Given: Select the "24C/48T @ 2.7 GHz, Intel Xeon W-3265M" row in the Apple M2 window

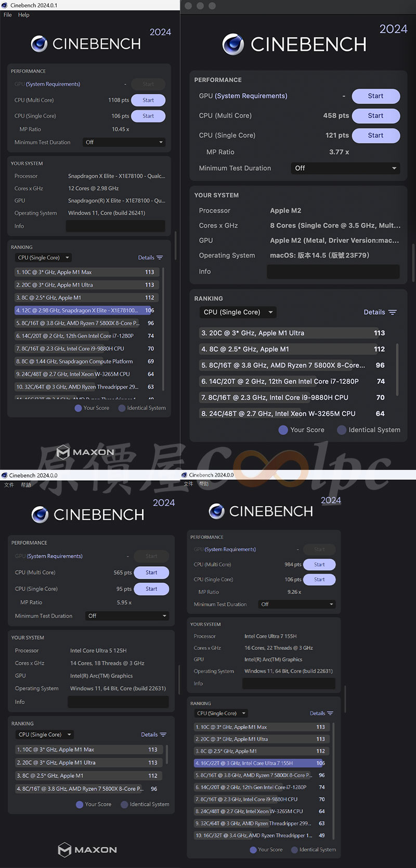Looking at the screenshot, I should pos(294,414).
